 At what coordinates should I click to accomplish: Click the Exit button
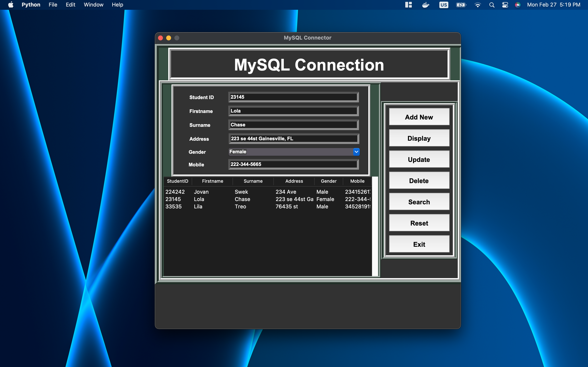[419, 244]
